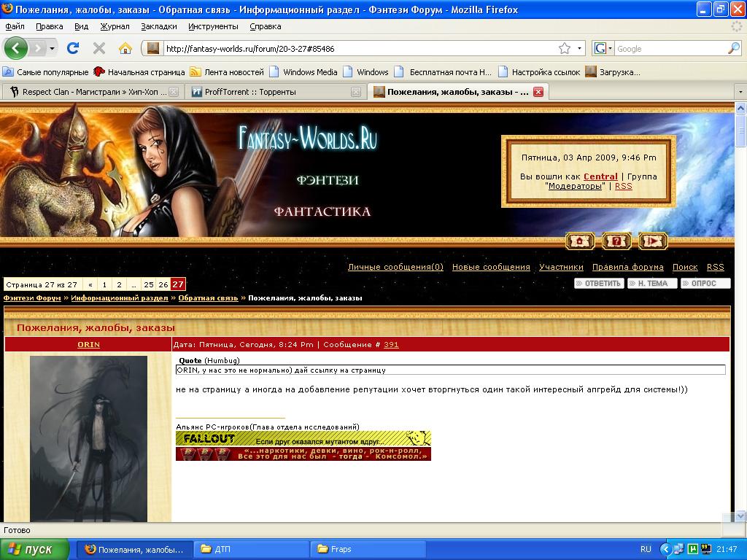The height and width of the screenshot is (560, 747).
Task: Click the green Back navigation arrow
Action: click(x=16, y=48)
